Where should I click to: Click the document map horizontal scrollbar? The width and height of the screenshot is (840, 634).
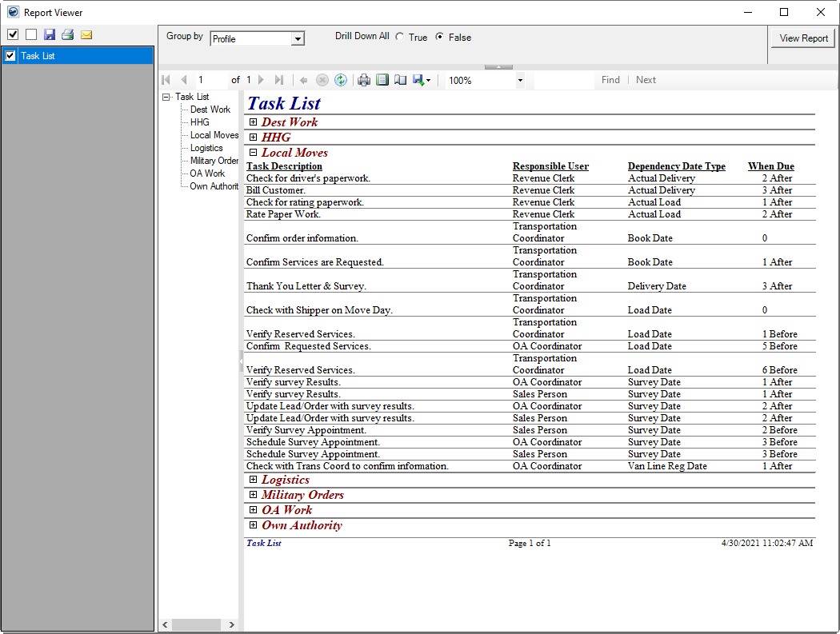click(196, 624)
